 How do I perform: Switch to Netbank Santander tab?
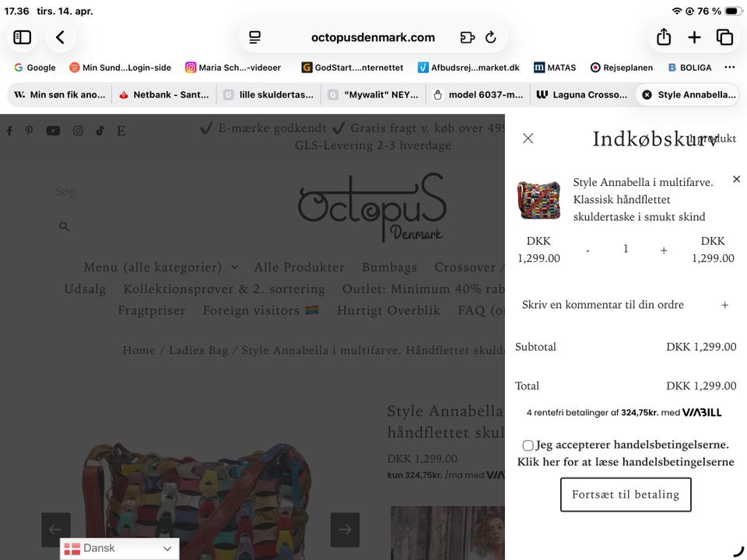click(x=164, y=95)
